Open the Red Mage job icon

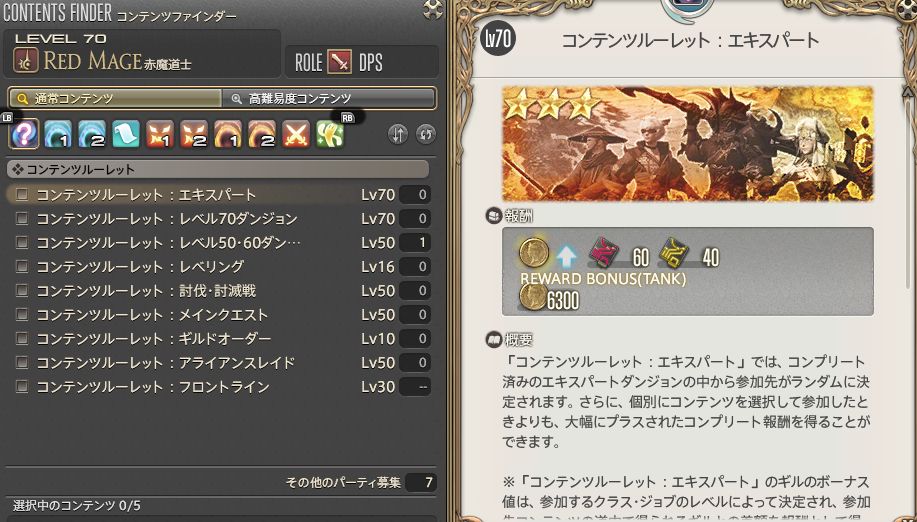pyautogui.click(x=26, y=60)
